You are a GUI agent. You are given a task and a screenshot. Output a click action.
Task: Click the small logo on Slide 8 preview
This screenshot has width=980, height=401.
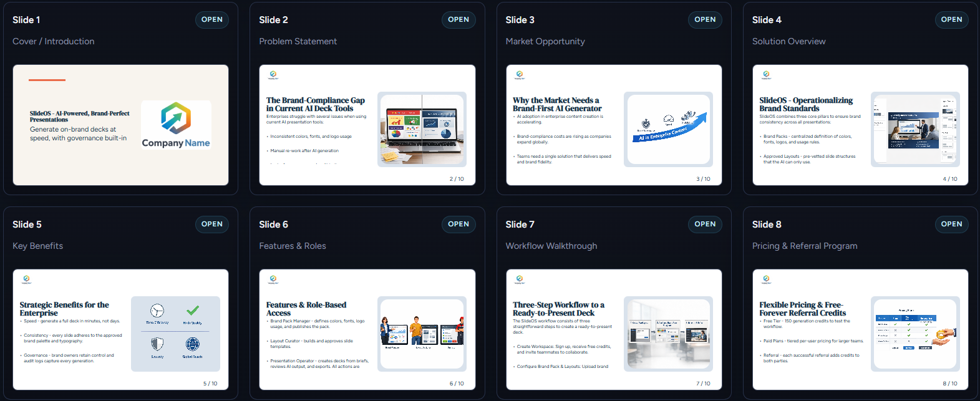coord(766,279)
